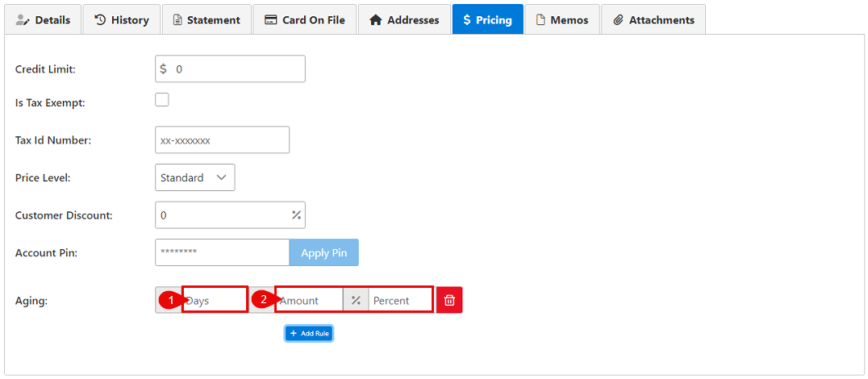Open the Statement tab
Screen dimensions: 868x379
(x=206, y=19)
